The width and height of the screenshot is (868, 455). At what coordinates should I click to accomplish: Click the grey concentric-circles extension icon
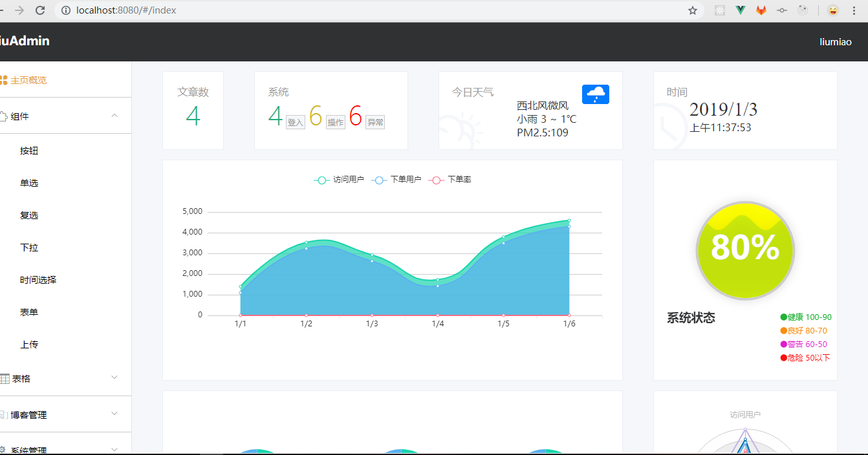click(803, 10)
